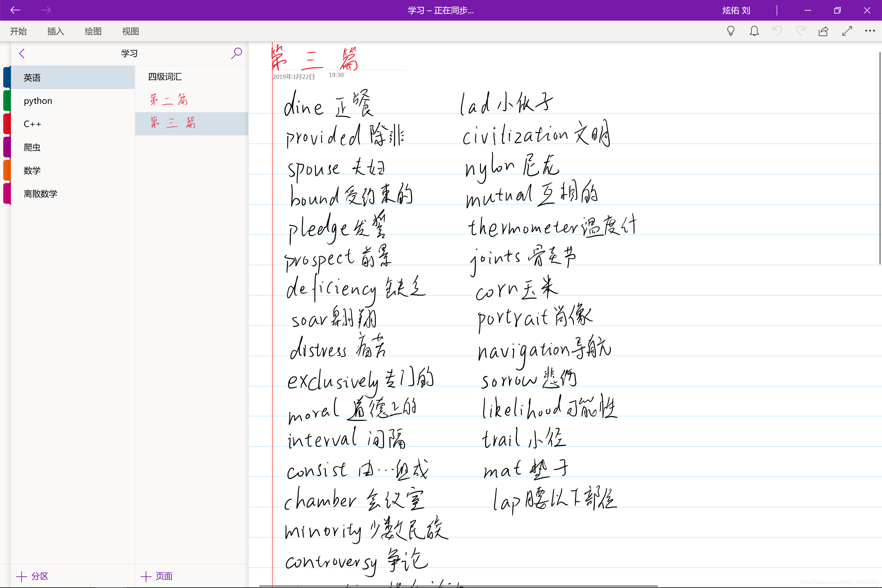Open the 开始 ribbon tab
The width and height of the screenshot is (882, 588).
click(x=18, y=32)
